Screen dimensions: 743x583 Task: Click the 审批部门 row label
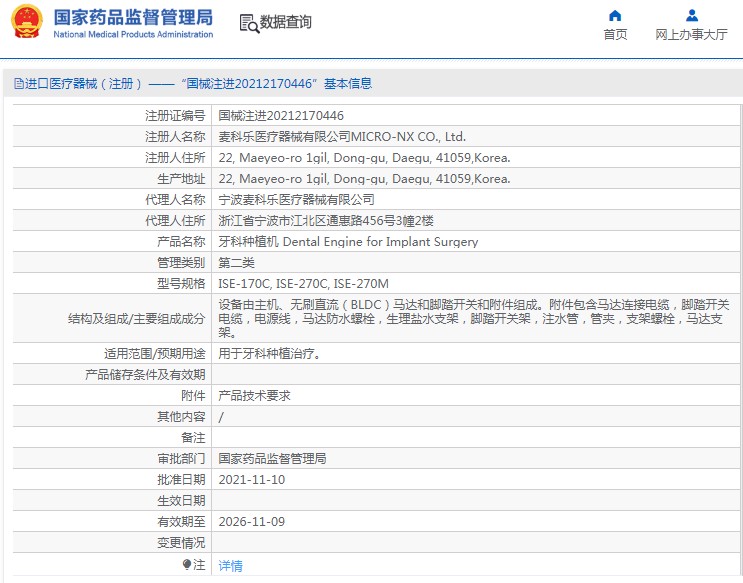[x=181, y=458]
